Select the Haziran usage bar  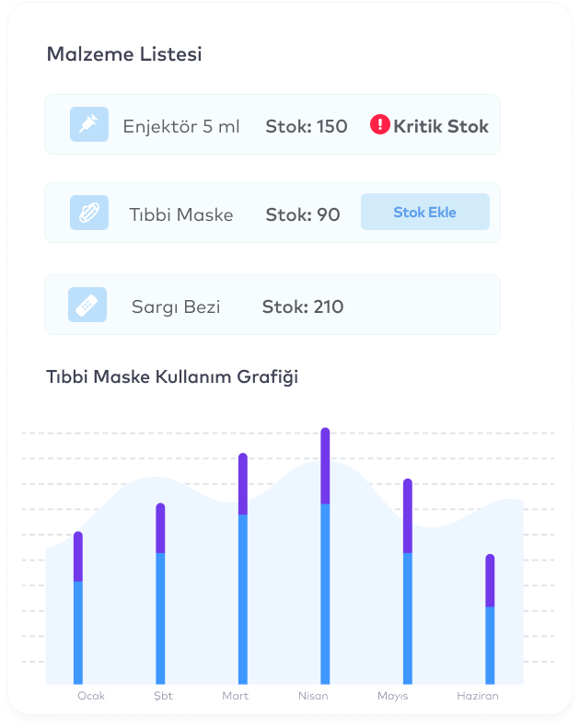[x=490, y=618]
